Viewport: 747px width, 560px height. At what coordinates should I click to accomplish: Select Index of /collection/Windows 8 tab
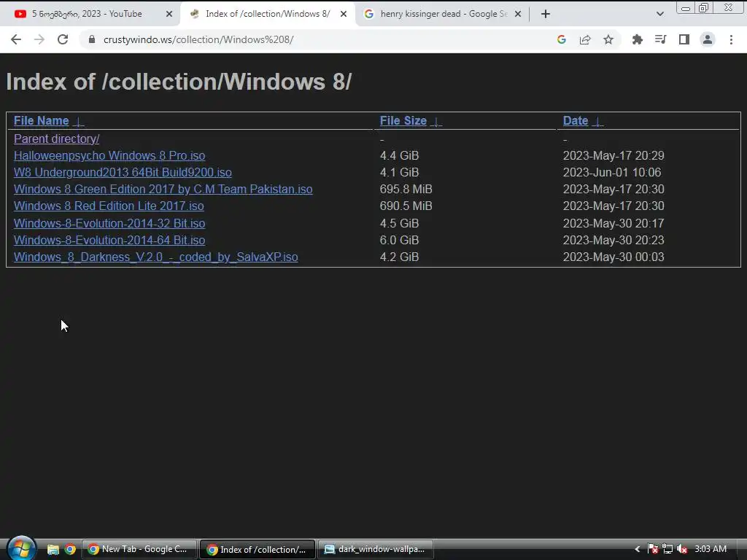click(x=267, y=15)
